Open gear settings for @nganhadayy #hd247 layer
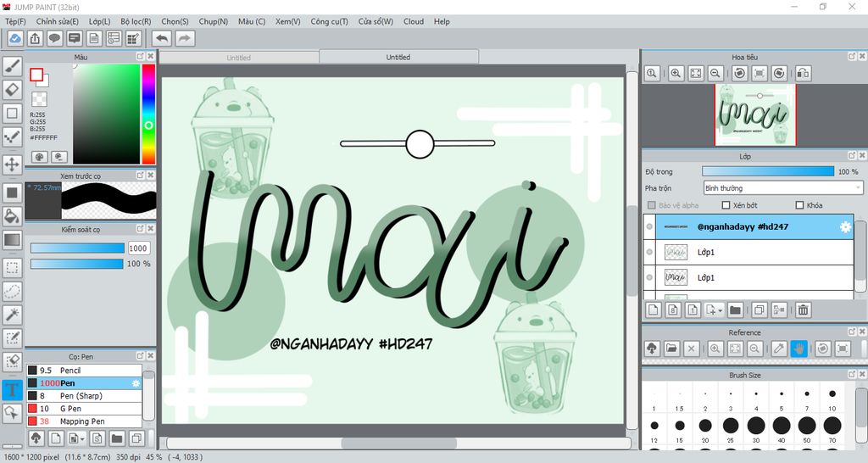Viewport: 868px width, 463px height. click(845, 227)
